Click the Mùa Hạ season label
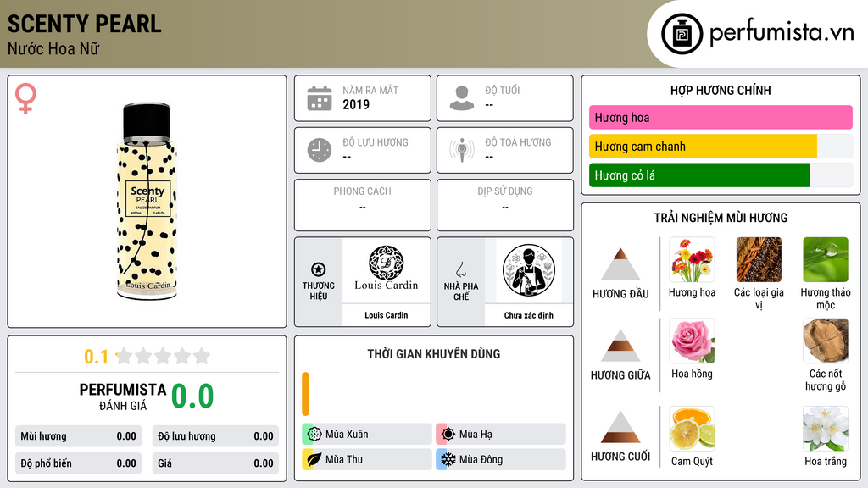Screen dimensions: 868x488 [476, 435]
